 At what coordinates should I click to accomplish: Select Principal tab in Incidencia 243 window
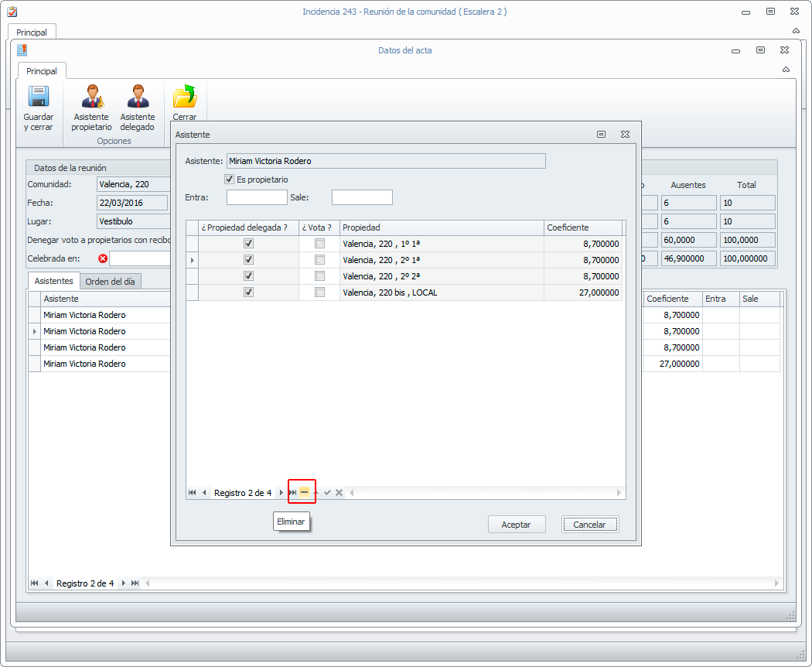click(32, 32)
